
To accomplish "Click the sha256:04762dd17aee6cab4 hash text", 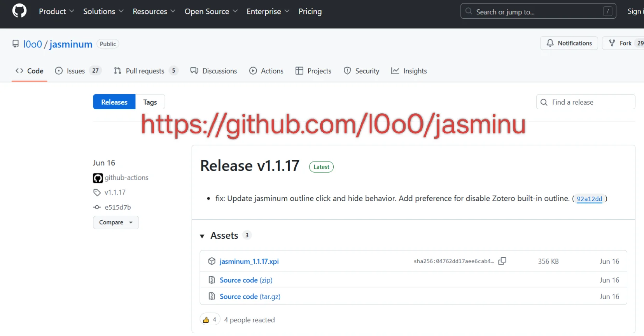I will [454, 261].
